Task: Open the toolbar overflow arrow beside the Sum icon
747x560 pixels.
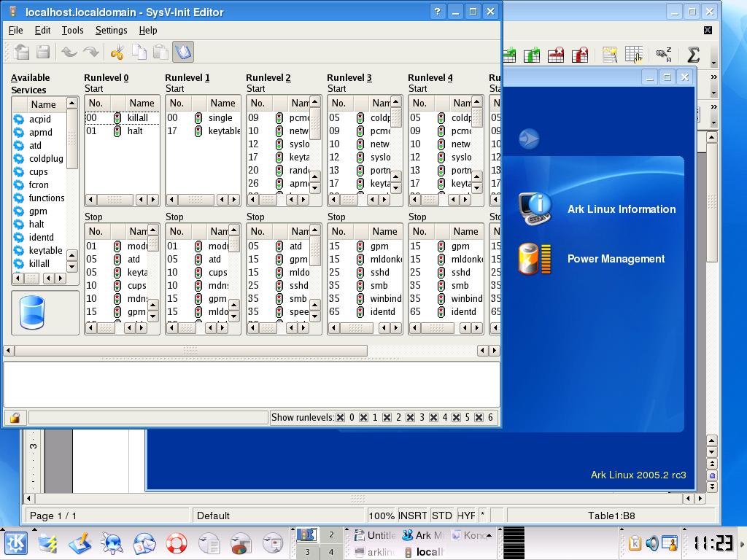Action: click(x=713, y=63)
